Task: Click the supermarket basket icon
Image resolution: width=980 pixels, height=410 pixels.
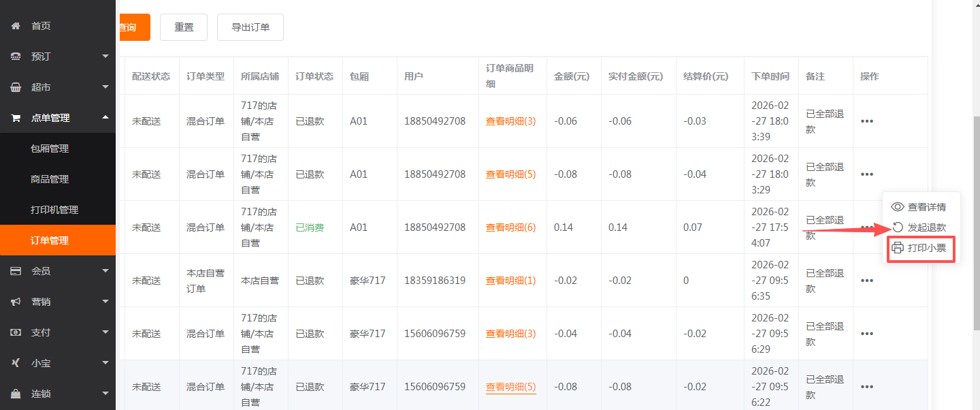Action: pos(16,87)
